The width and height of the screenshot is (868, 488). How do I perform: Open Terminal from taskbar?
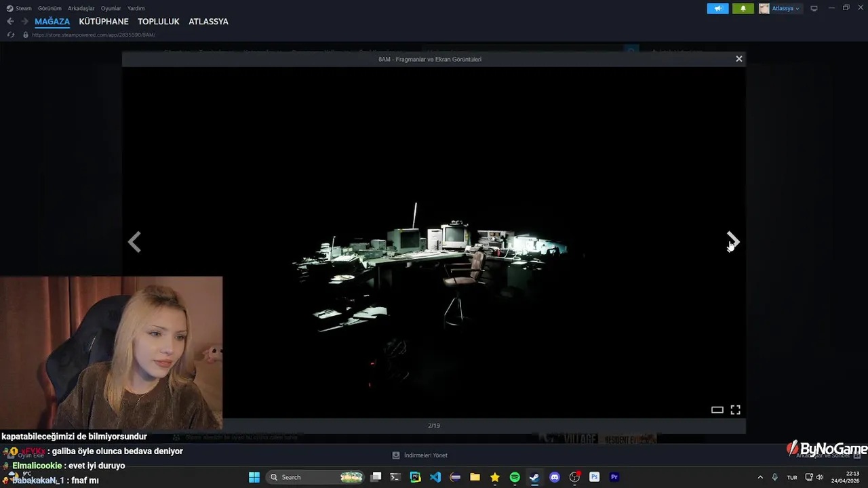(396, 477)
